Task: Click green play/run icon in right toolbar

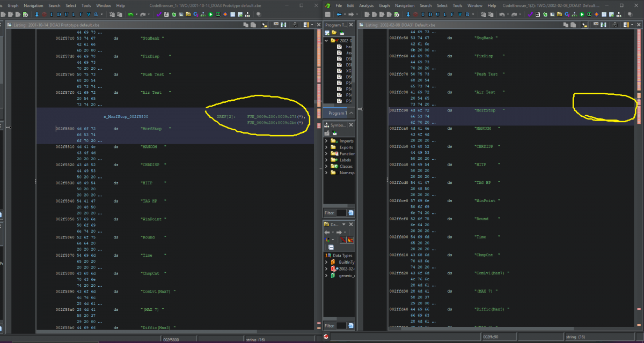Action: pos(582,14)
